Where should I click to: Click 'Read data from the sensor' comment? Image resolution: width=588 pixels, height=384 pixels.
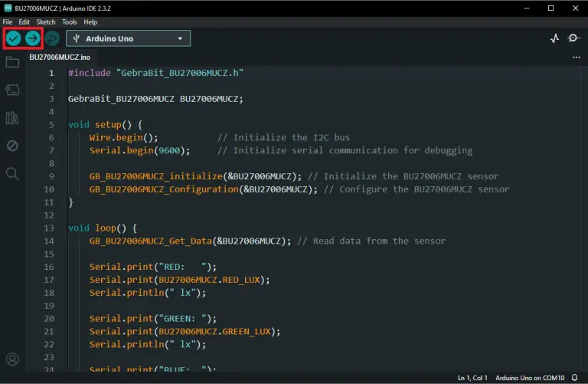371,241
